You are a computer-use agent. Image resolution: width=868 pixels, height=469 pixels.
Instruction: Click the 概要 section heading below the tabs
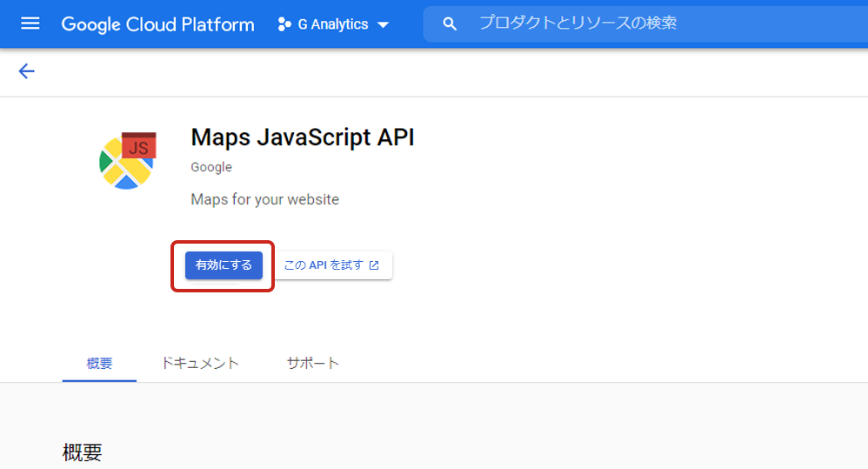(x=82, y=452)
